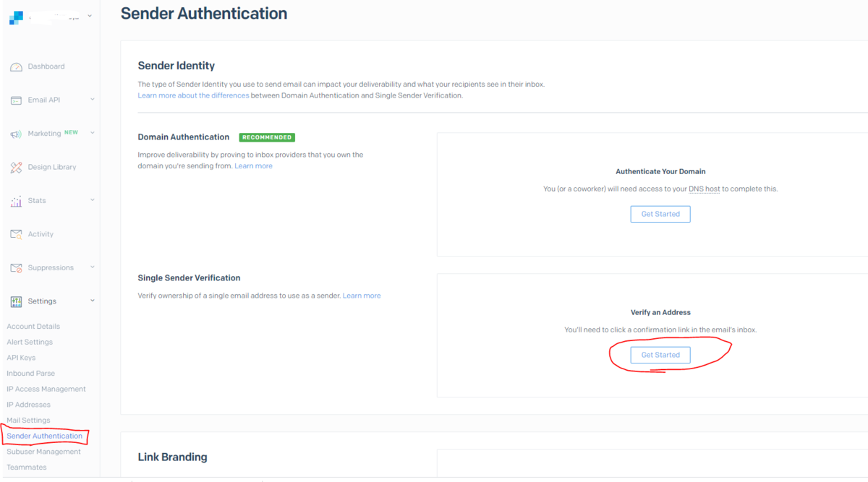This screenshot has height=482, width=868.
Task: Click the Sender Authentication page heading
Action: [204, 14]
